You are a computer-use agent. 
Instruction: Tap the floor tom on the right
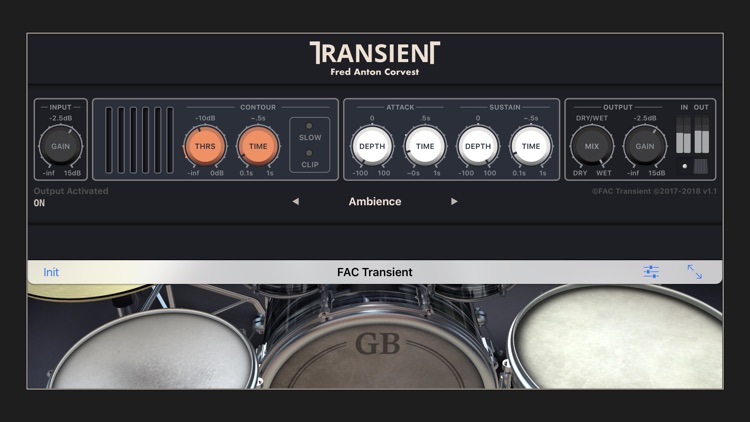click(x=619, y=337)
